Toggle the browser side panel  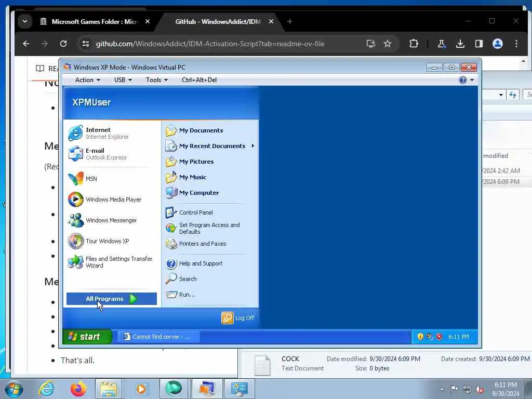pos(478,44)
